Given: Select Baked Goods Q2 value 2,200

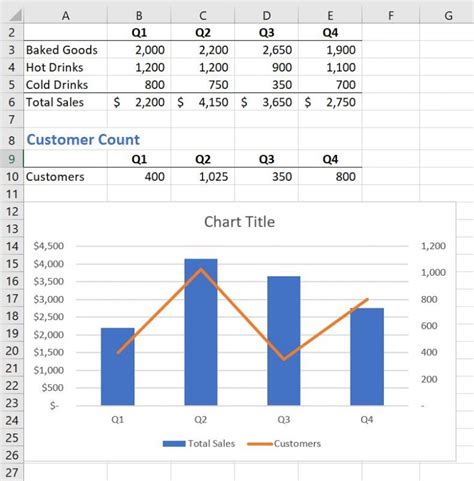Looking at the screenshot, I should coord(203,50).
